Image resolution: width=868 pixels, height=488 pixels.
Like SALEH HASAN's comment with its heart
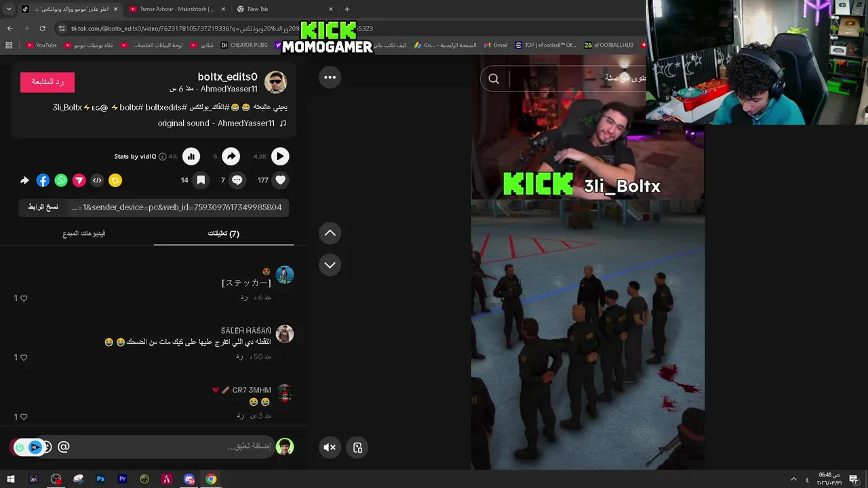pos(24,357)
